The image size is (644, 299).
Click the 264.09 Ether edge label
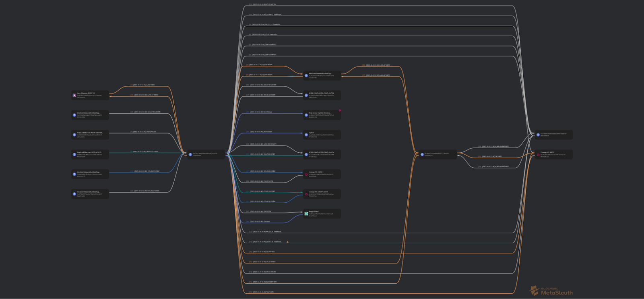click(259, 112)
